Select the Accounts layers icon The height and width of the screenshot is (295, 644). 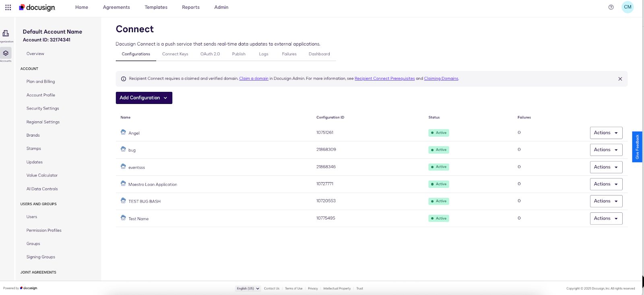(x=6, y=53)
